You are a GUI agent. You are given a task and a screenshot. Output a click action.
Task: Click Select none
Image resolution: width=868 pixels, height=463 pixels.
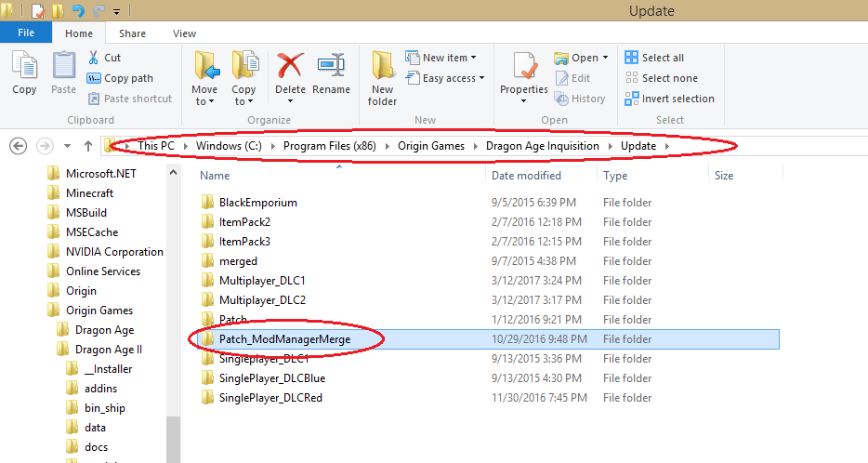[661, 78]
